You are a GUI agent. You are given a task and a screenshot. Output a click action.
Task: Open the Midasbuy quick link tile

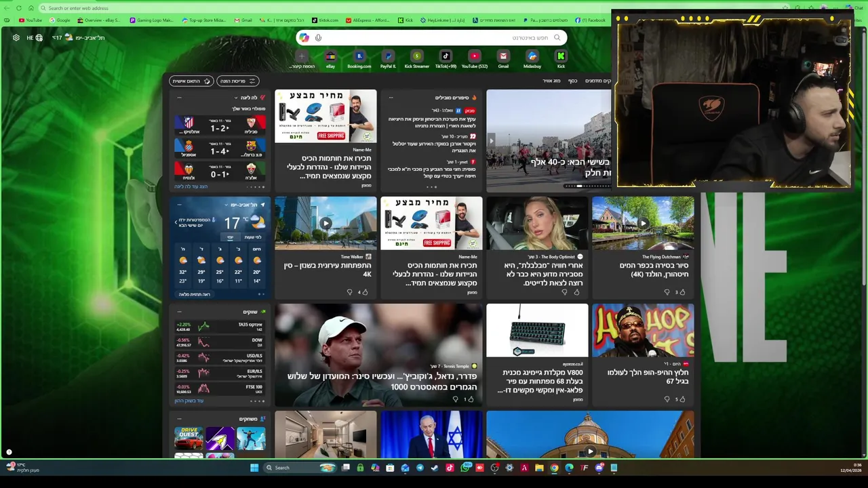pyautogui.click(x=532, y=59)
